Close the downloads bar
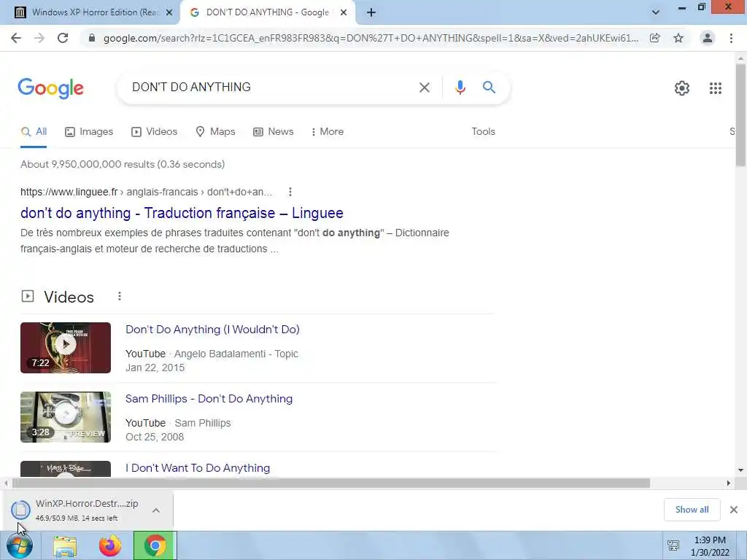The height and width of the screenshot is (560, 747). tap(734, 510)
